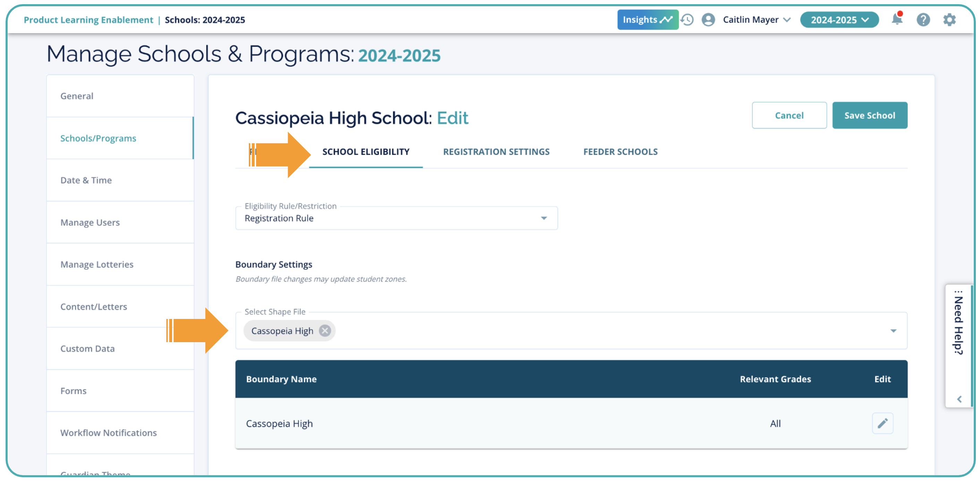This screenshot has width=980, height=481.
Task: Switch to Registration Settings tab
Action: pos(496,152)
